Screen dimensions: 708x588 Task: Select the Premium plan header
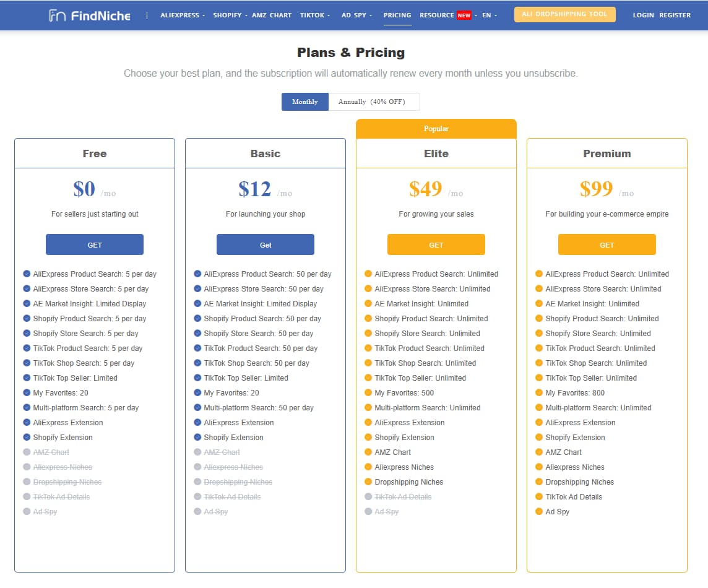[x=607, y=153]
